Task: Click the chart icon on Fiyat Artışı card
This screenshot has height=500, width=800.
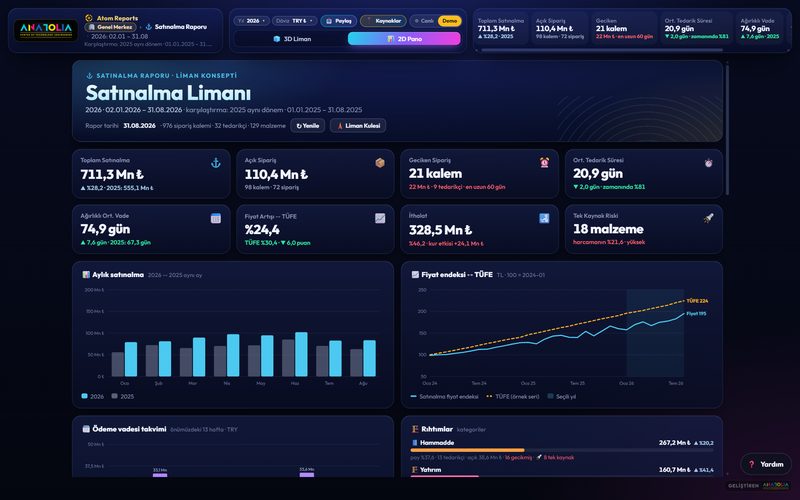Action: (x=380, y=218)
